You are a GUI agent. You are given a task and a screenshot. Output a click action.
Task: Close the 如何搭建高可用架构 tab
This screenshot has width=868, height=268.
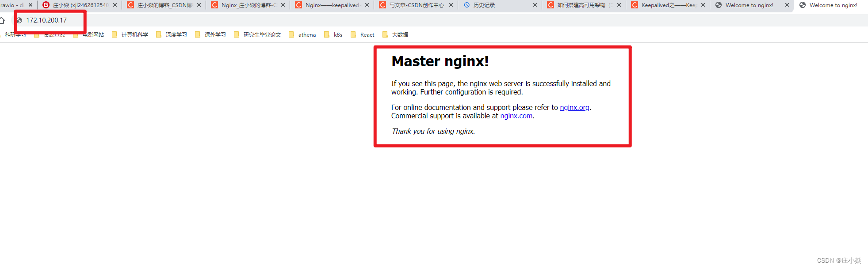[x=619, y=5]
